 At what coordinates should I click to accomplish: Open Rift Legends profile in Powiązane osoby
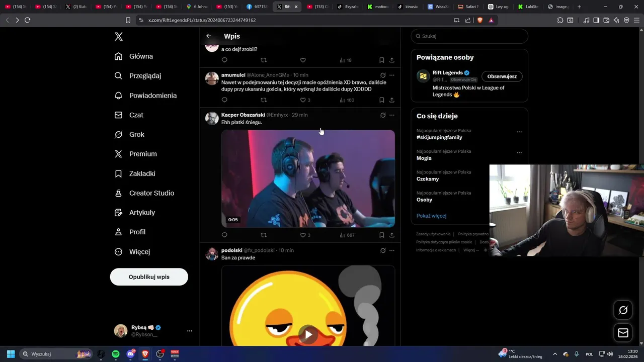pyautogui.click(x=447, y=72)
